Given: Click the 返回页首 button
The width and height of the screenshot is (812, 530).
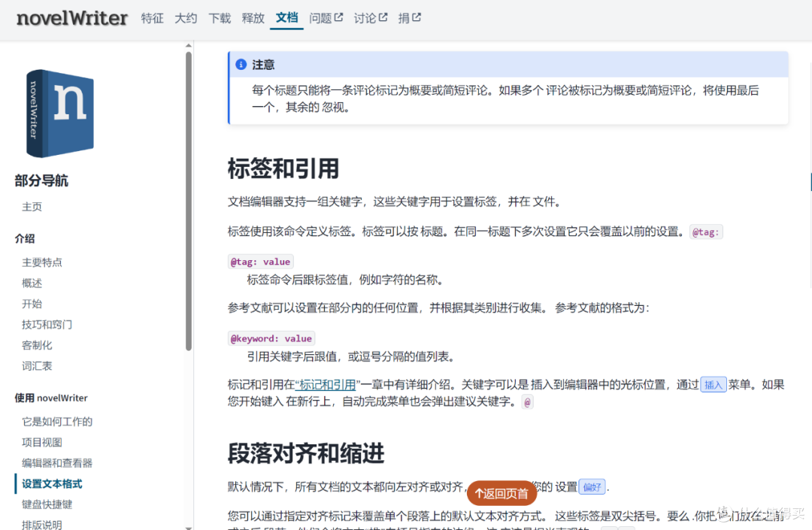Looking at the screenshot, I should pos(501,493).
